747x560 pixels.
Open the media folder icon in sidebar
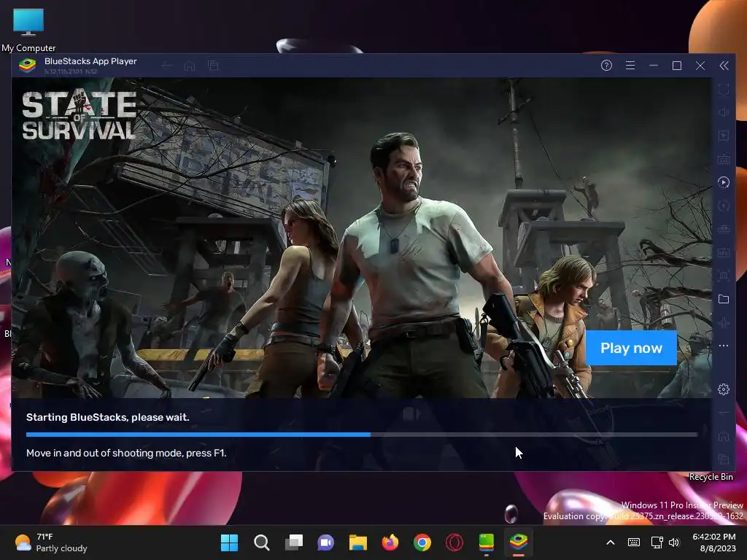[x=723, y=299]
